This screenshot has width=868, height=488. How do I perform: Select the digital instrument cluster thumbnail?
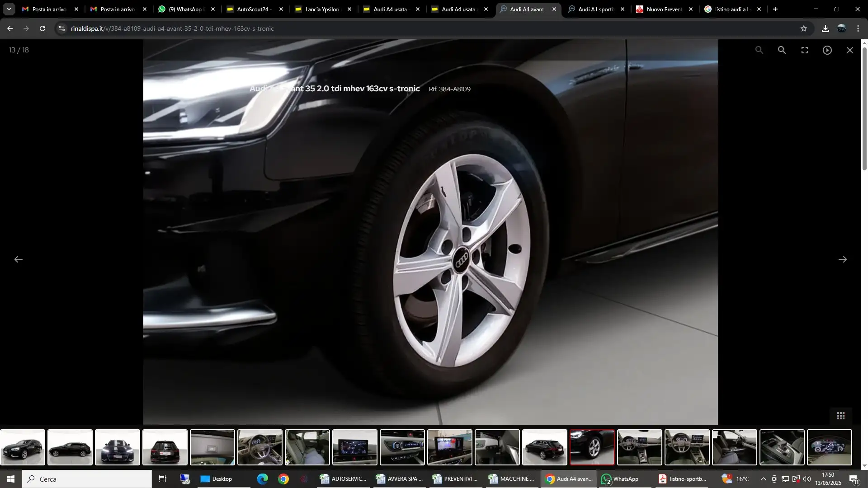click(x=830, y=447)
